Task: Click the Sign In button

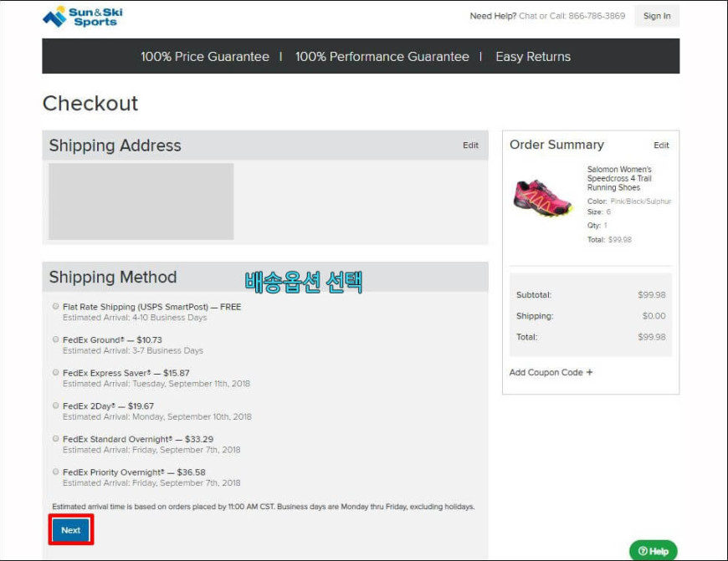Action: [657, 16]
